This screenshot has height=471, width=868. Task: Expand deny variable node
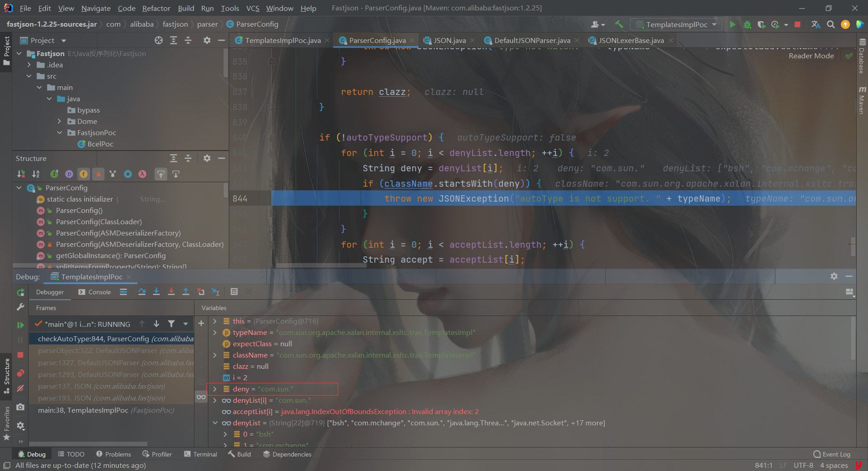(215, 389)
